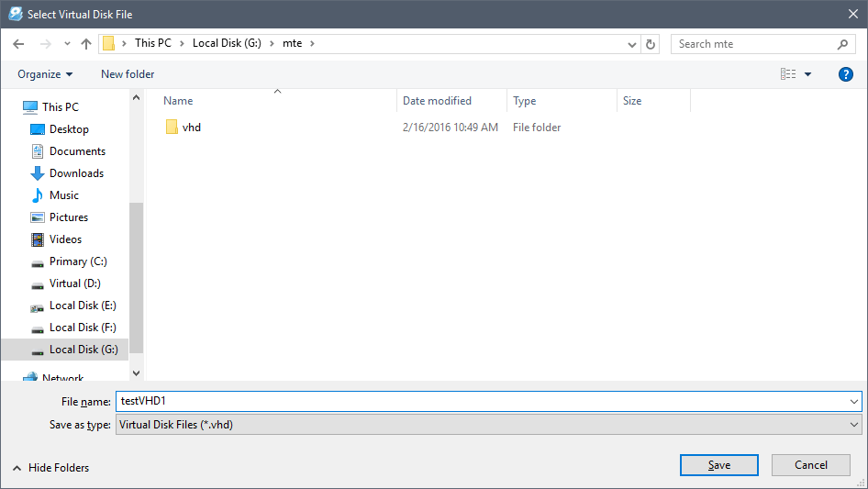868x489 pixels.
Task: Open File name dropdown arrow
Action: point(853,402)
